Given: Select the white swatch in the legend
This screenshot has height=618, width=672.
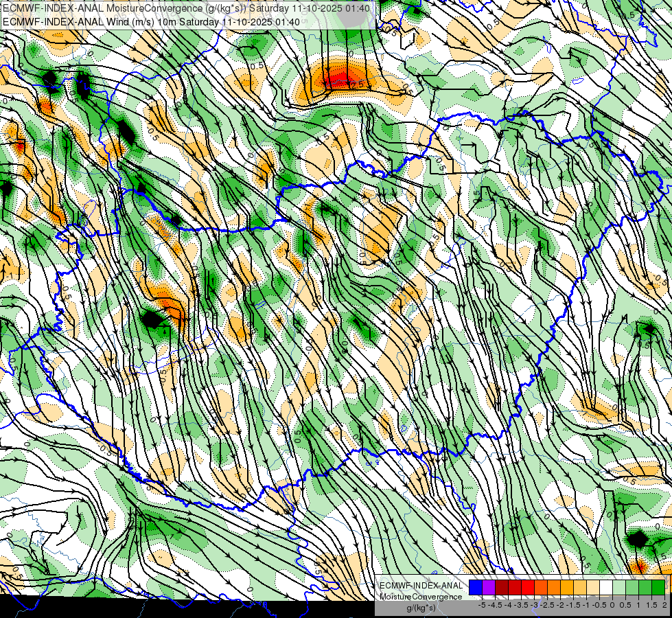Looking at the screenshot, I should coord(606,587).
